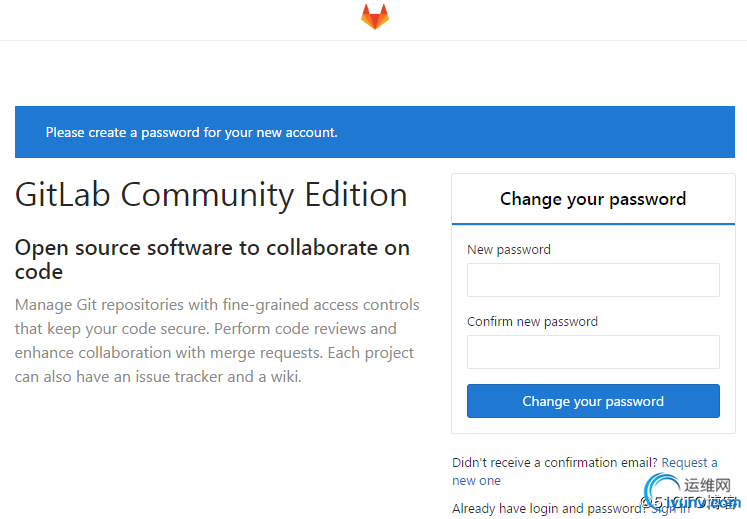Select the GitLab Community Edition heading

(211, 194)
